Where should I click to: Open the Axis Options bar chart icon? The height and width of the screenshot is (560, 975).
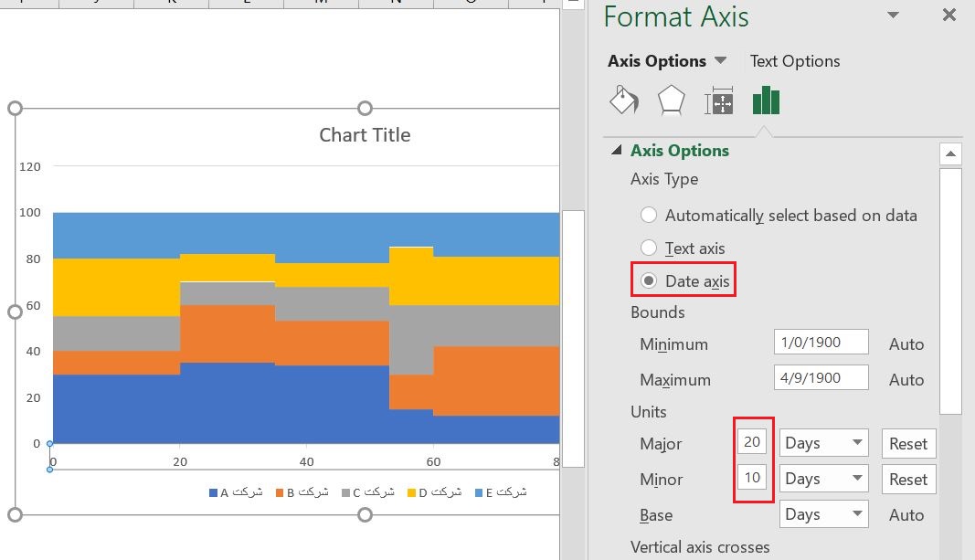pos(766,100)
